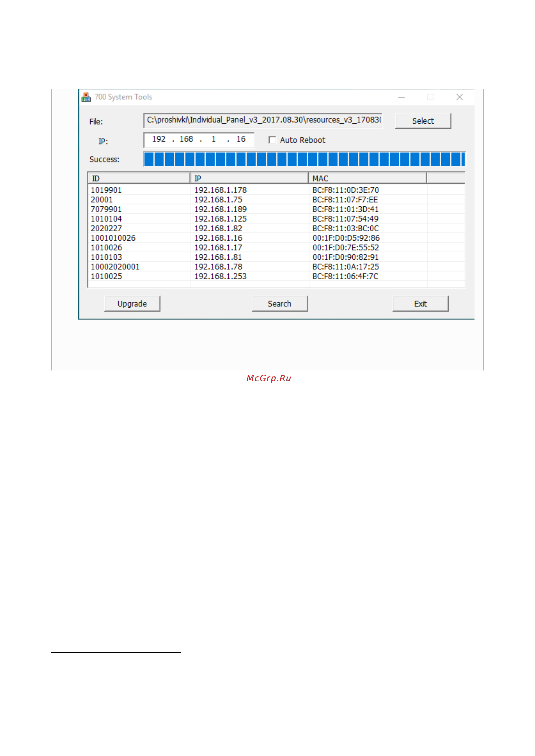Click MAC cell BC:F8:11:01:3D:41
The height and width of the screenshot is (756, 535).
(345, 209)
